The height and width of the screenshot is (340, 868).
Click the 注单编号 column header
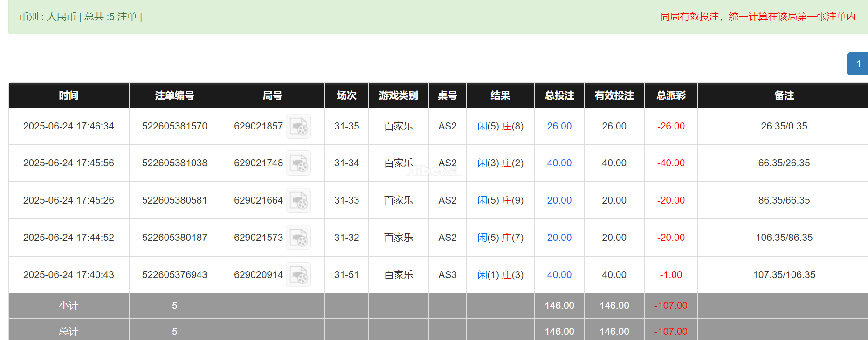pos(174,95)
